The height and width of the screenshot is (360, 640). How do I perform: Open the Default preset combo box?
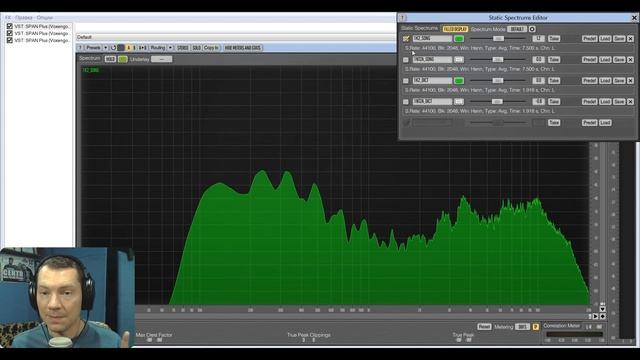pos(236,37)
